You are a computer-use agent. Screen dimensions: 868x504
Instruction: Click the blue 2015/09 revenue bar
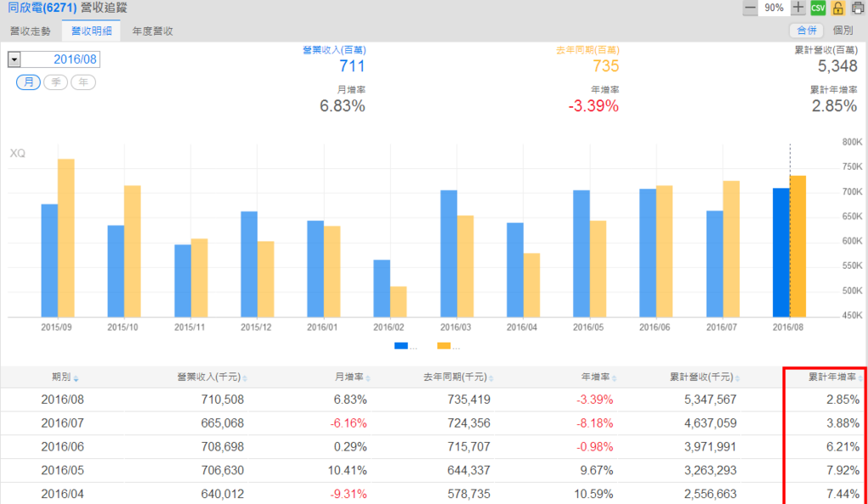click(x=49, y=260)
